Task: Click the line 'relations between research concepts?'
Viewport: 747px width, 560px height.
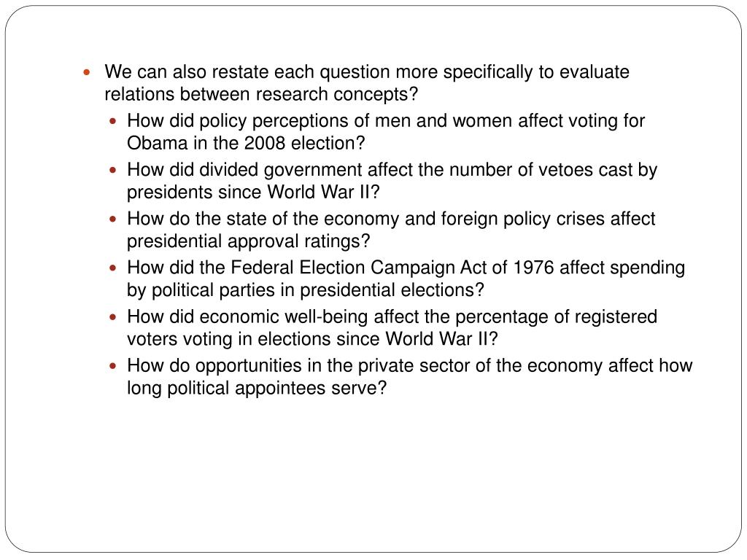Action: point(261,94)
